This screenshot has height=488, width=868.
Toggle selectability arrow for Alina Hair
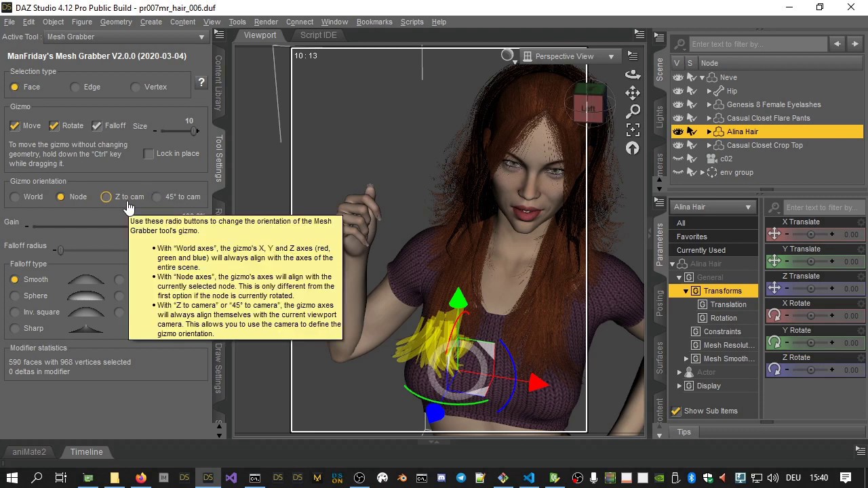(692, 131)
